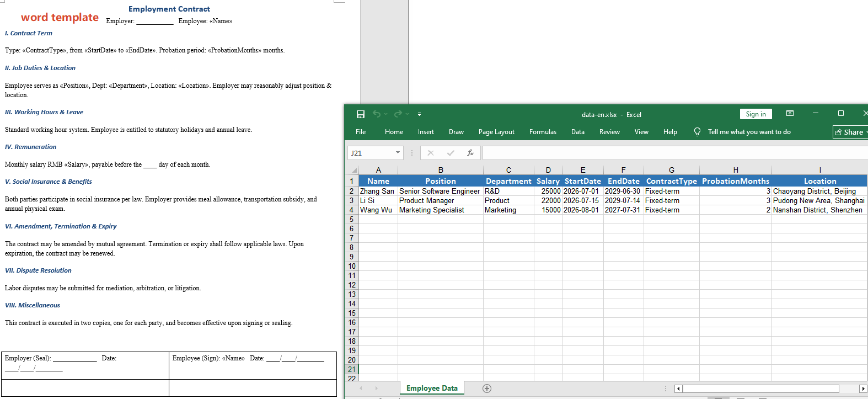868x399 pixels.
Task: Click the cell 'Zhang San'
Action: click(x=378, y=191)
